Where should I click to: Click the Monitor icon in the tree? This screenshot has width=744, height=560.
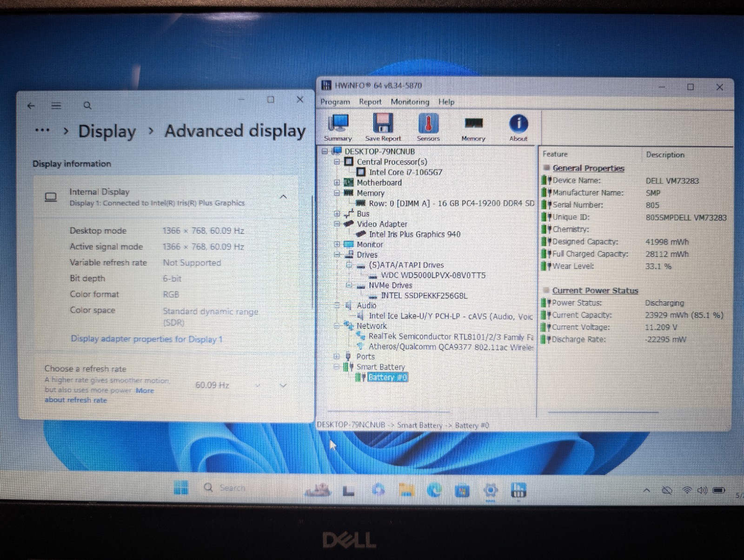click(x=349, y=244)
